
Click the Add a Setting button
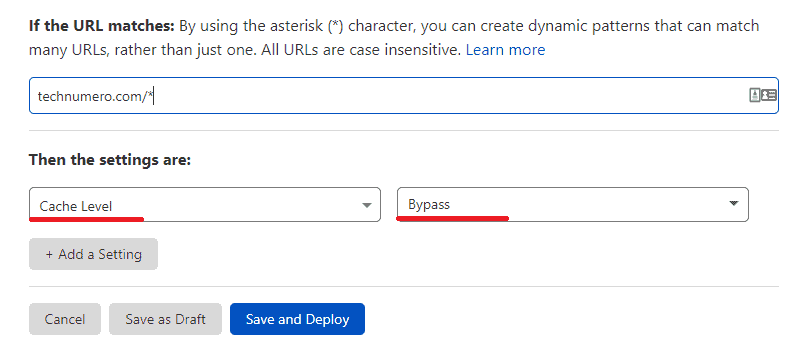(93, 254)
